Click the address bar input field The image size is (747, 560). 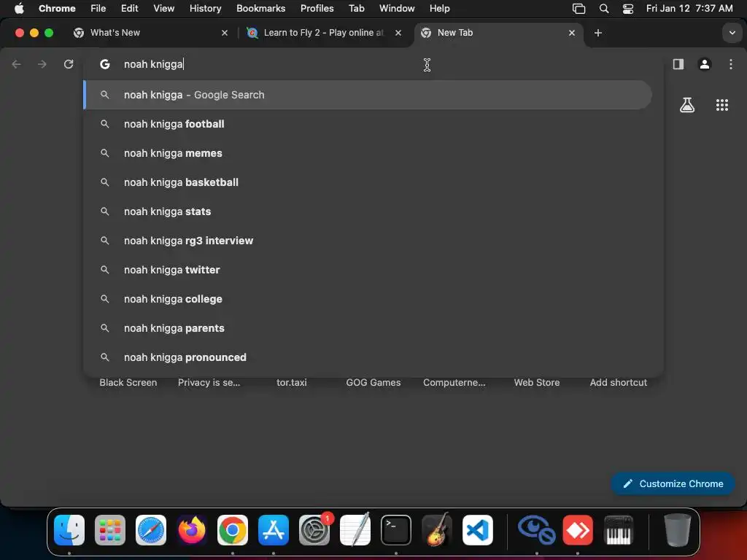373,64
